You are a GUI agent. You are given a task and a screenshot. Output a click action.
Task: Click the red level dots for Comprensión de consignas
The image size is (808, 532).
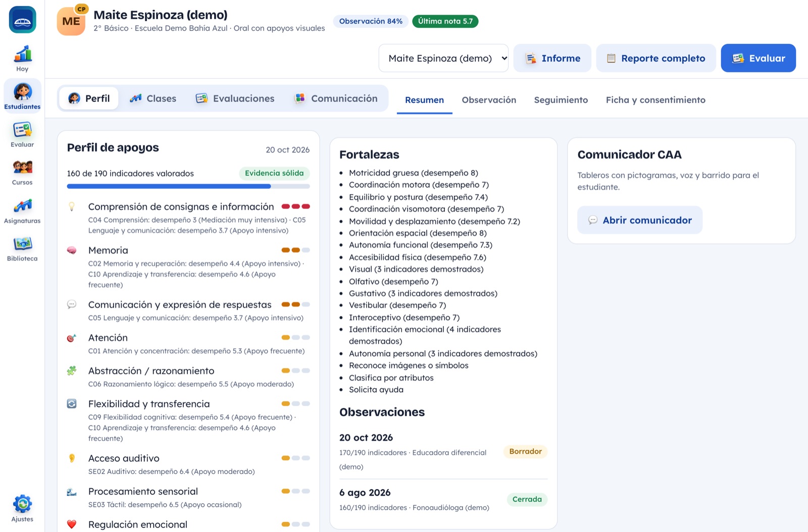295,206
